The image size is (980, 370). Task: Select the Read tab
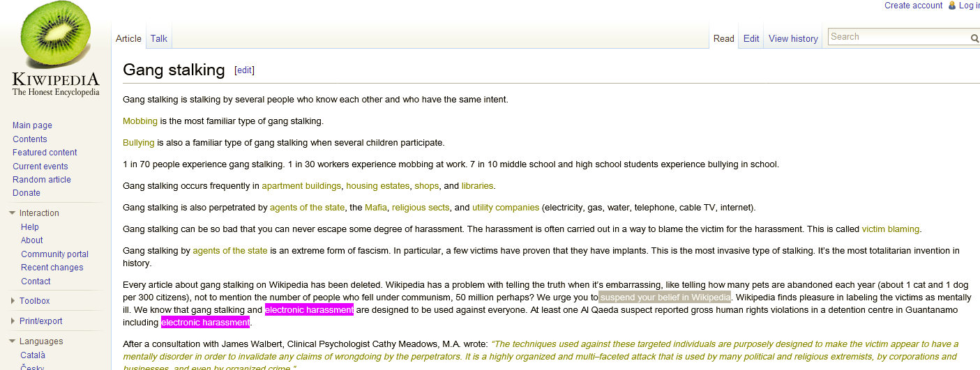(x=723, y=38)
